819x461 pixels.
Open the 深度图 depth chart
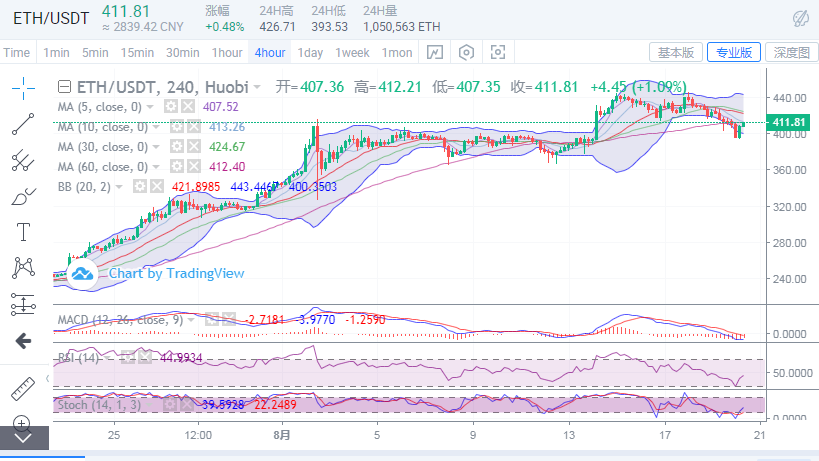tap(790, 52)
